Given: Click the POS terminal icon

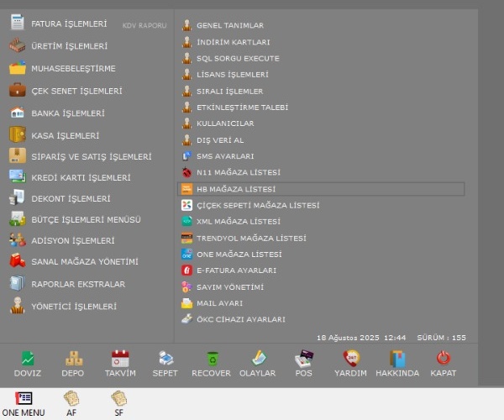Looking at the screenshot, I should (304, 359).
